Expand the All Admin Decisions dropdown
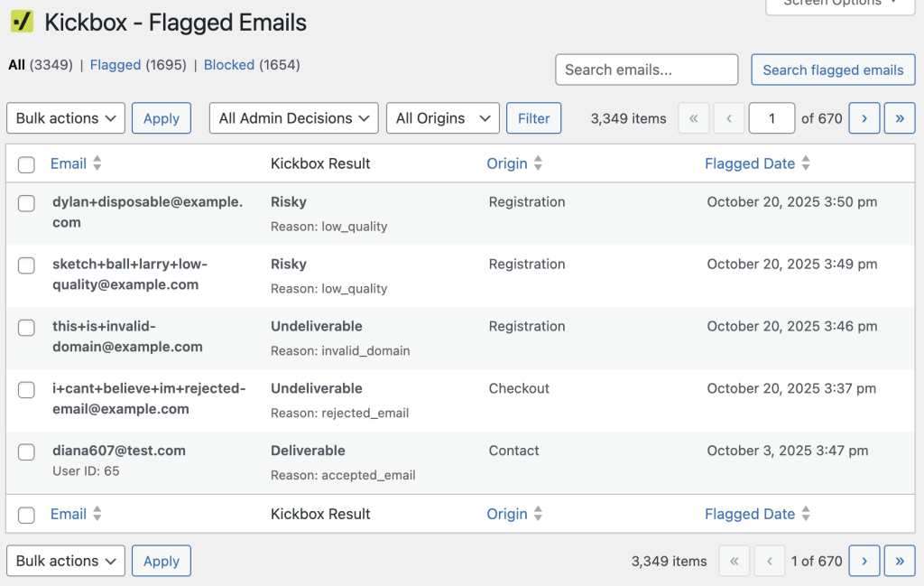Screen dimensions: 924x586 293,118
